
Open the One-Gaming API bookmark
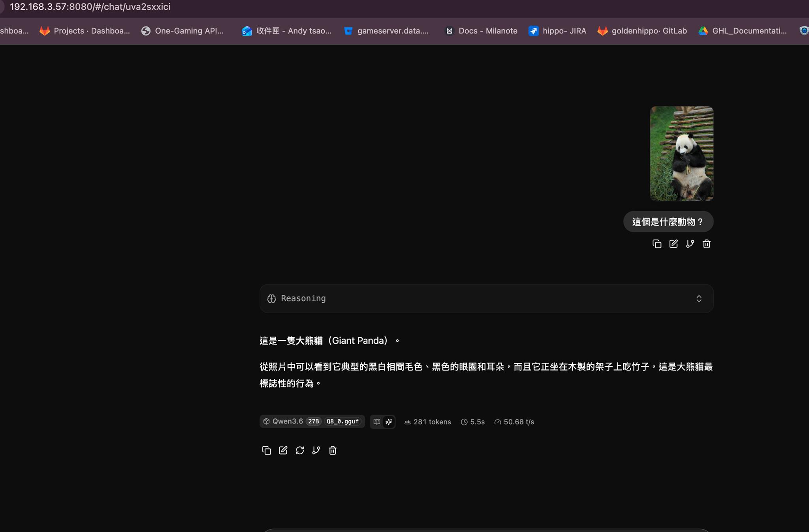tap(182, 31)
